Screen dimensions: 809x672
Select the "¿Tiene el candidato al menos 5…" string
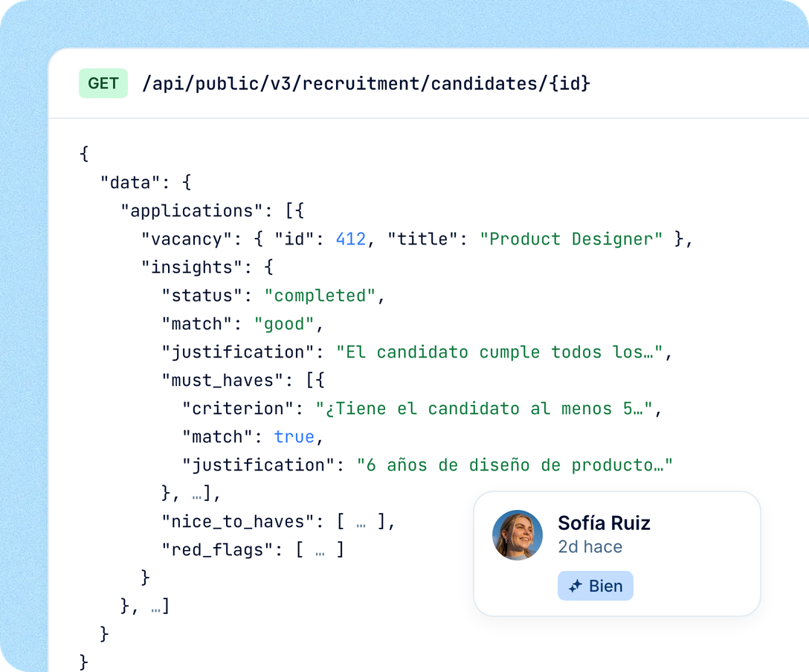click(x=485, y=408)
